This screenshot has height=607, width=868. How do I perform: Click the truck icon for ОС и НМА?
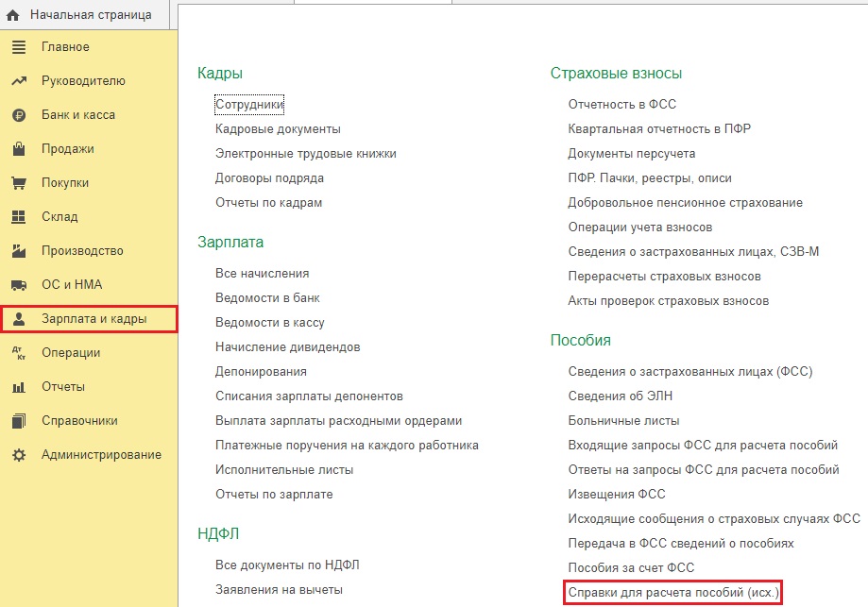click(18, 285)
